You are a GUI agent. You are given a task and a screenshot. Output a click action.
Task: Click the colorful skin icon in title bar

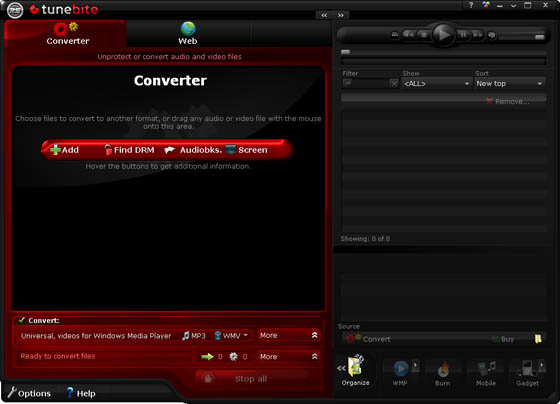tap(486, 5)
